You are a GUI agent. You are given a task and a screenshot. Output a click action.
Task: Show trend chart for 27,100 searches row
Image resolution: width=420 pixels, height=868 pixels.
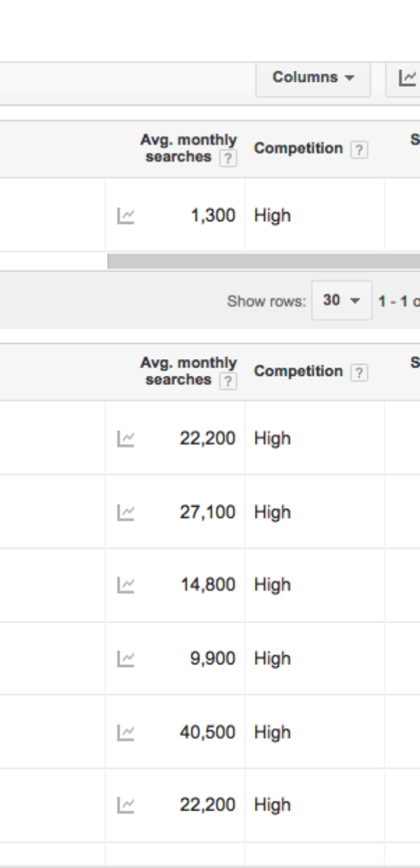(x=125, y=512)
